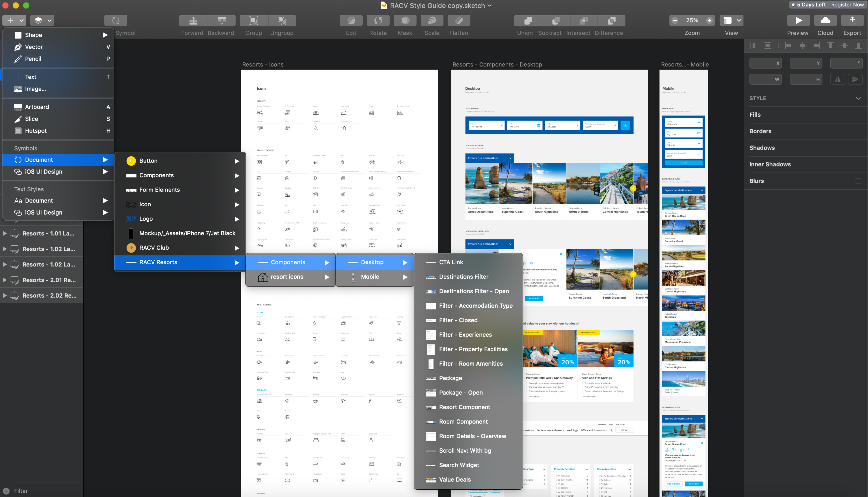The height and width of the screenshot is (497, 868).
Task: Choose Slice from the Insert menu
Action: click(x=58, y=119)
